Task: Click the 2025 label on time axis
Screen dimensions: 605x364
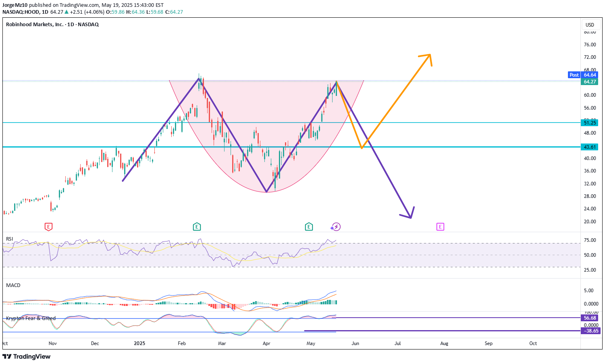Action: pyautogui.click(x=139, y=343)
